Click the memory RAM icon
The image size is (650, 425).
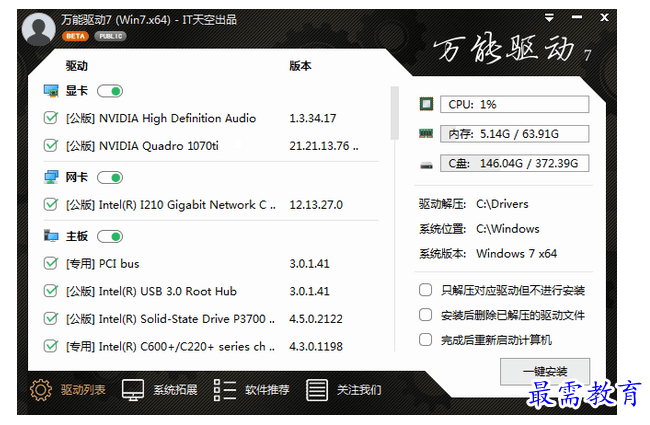(426, 134)
